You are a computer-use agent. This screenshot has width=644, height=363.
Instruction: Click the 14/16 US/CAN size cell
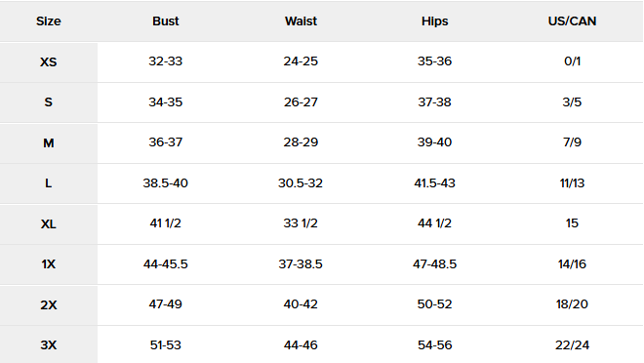coord(572,264)
